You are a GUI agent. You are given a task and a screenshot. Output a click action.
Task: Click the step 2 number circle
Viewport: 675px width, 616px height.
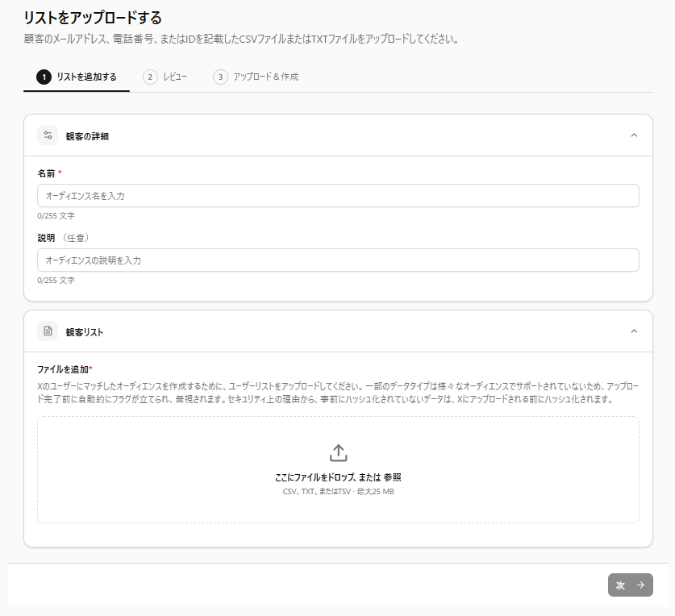point(149,77)
